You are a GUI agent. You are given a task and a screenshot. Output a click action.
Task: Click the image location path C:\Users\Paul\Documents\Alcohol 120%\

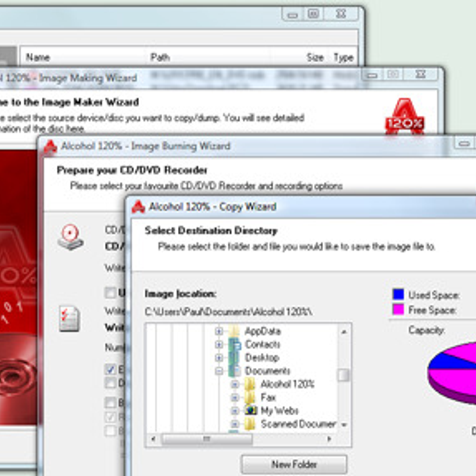(228, 312)
